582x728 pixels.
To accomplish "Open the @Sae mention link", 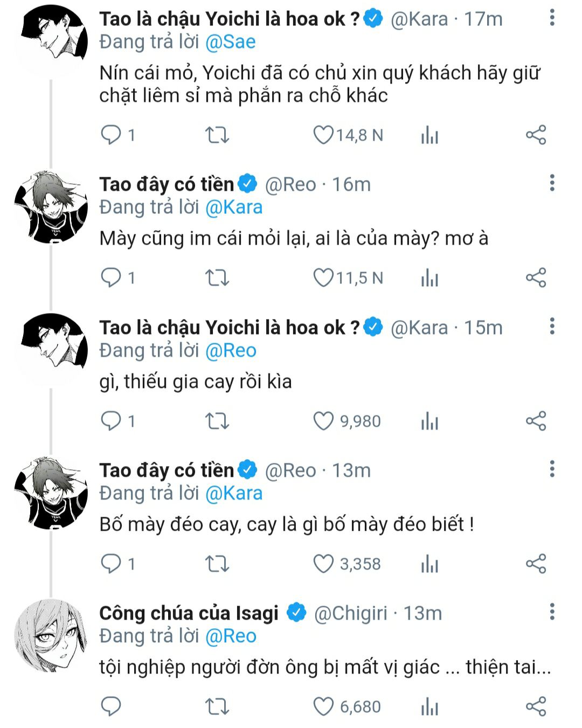I will point(231,42).
